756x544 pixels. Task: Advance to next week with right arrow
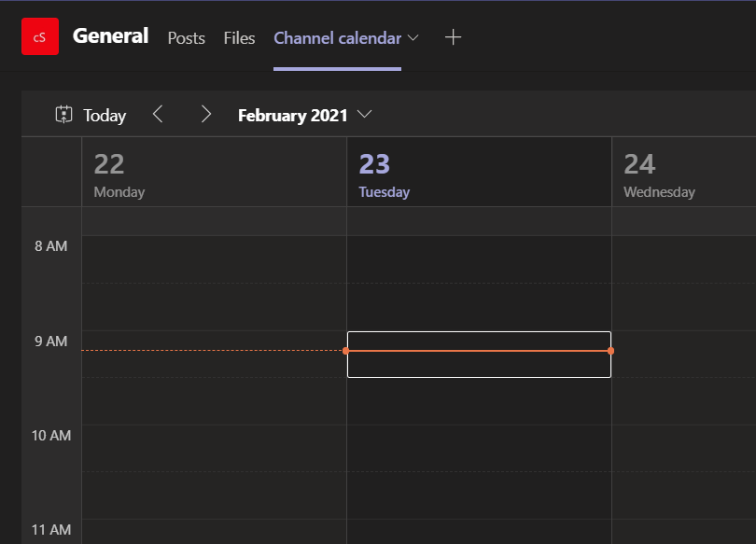(206, 115)
